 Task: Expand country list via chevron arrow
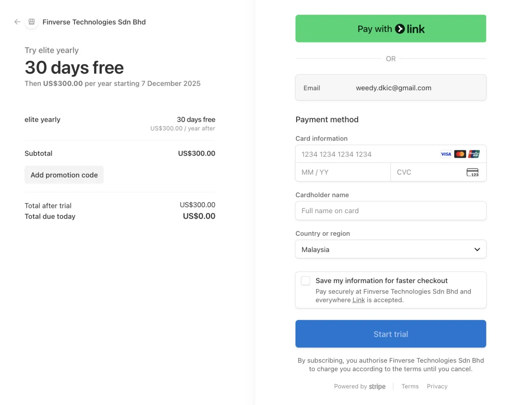point(477,249)
